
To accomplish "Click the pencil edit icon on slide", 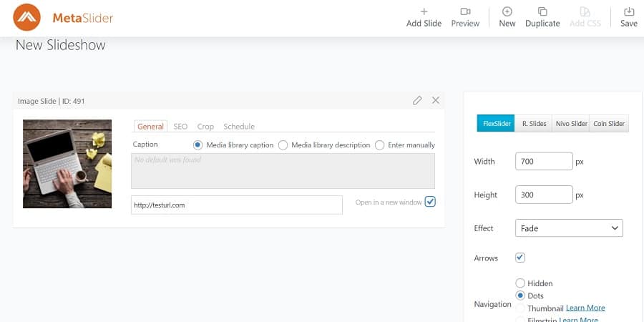I will click(417, 101).
